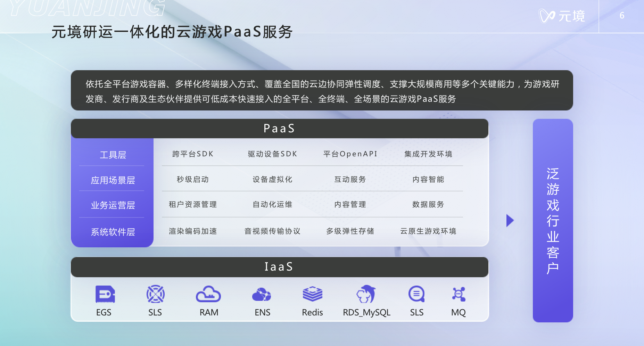This screenshot has width=644, height=346.
Task: Select the 内容智能 cell
Action: pyautogui.click(x=428, y=179)
